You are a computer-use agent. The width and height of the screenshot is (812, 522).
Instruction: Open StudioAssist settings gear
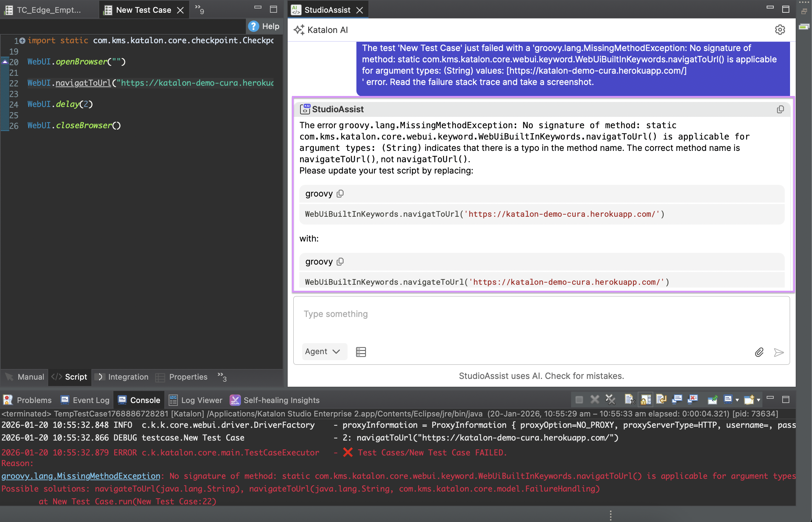pyautogui.click(x=780, y=30)
